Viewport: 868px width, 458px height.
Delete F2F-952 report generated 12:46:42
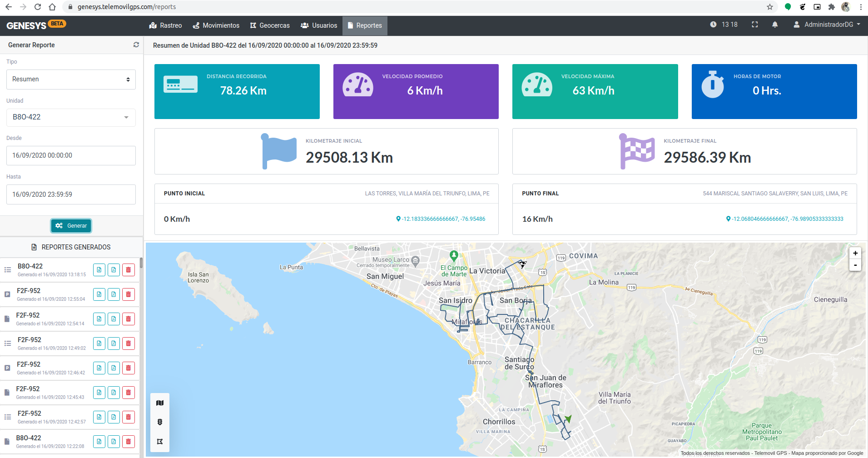click(x=129, y=368)
